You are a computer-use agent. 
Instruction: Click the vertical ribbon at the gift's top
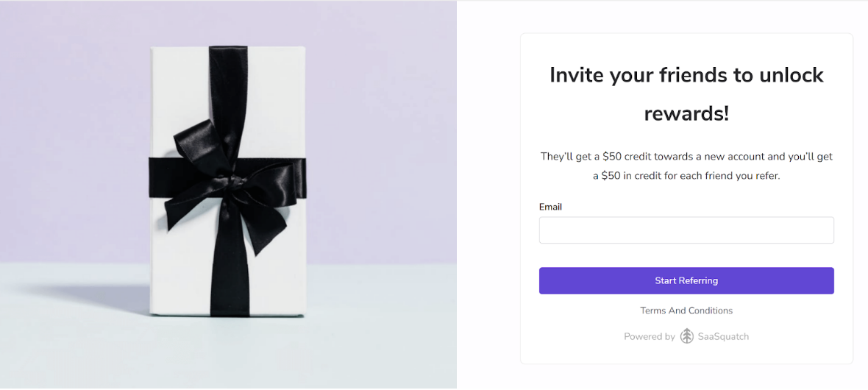tap(227, 81)
